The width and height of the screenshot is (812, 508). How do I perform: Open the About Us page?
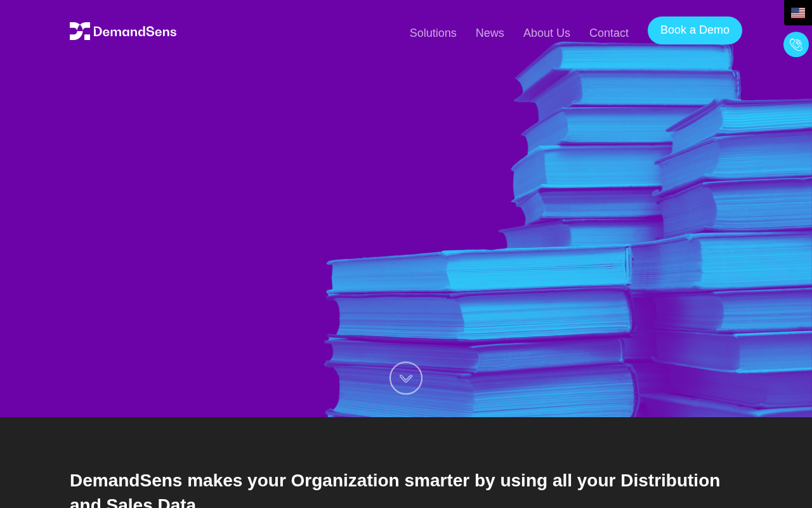pos(547,33)
